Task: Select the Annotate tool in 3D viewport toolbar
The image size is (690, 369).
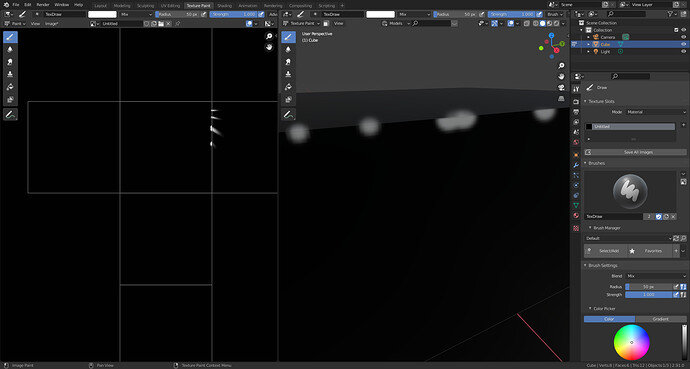Action: pyautogui.click(x=288, y=115)
